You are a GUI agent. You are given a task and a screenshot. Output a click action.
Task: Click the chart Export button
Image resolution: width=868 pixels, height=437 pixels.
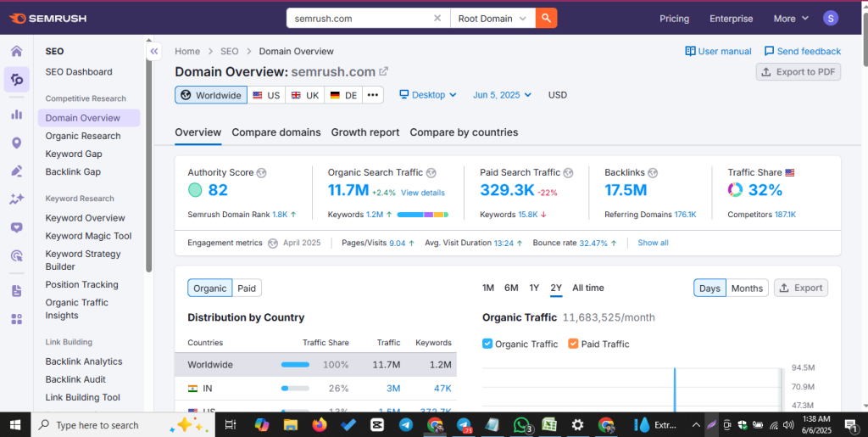pyautogui.click(x=801, y=288)
